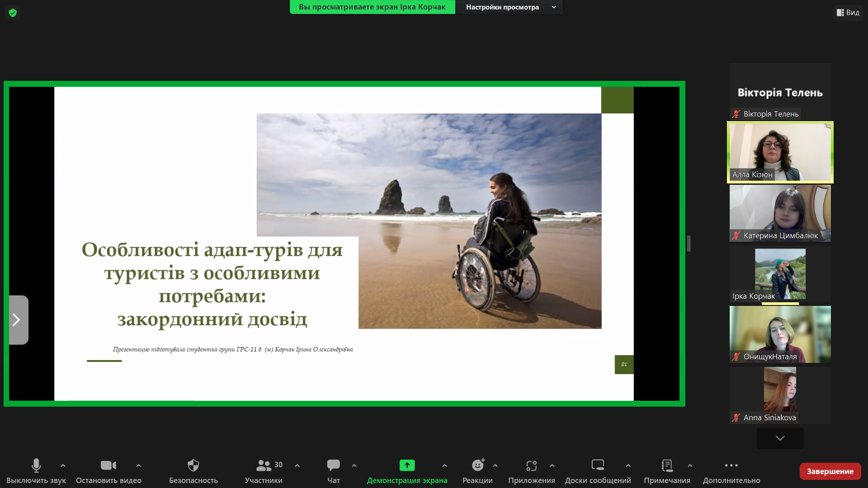Open the Chat bubble icon
This screenshot has height=488, width=868.
333,465
